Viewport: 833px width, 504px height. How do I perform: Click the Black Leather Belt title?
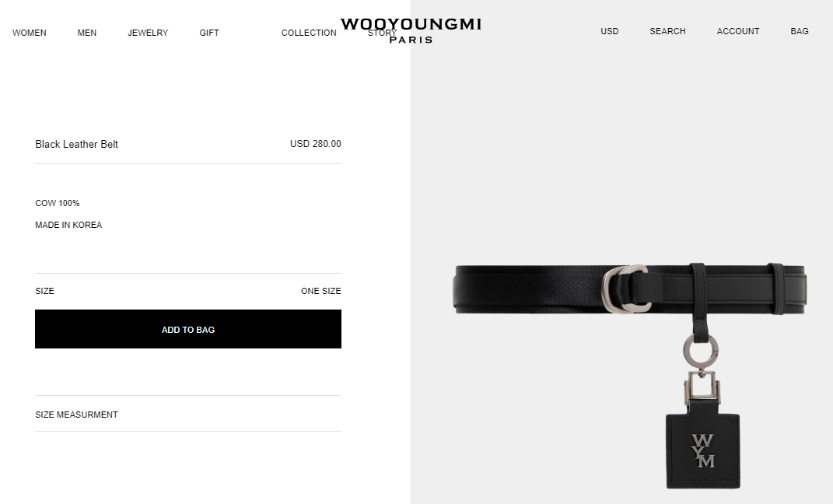(76, 144)
